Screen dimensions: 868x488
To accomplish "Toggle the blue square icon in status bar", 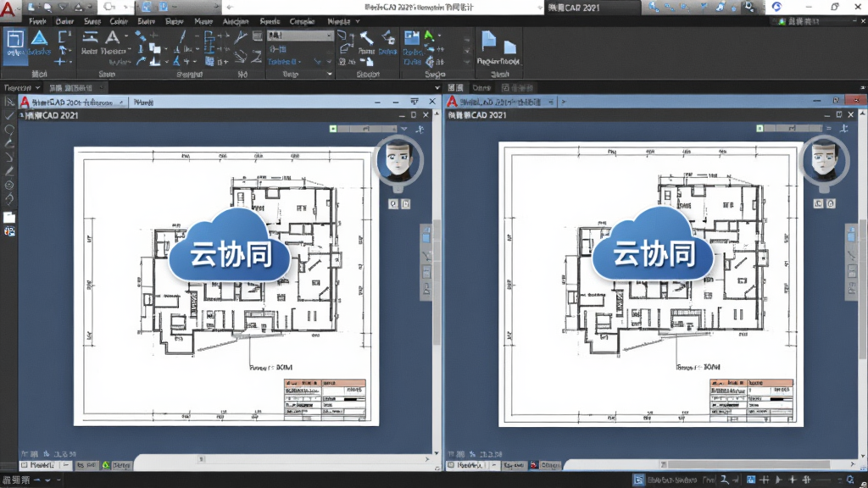I will pyautogui.click(x=751, y=480).
